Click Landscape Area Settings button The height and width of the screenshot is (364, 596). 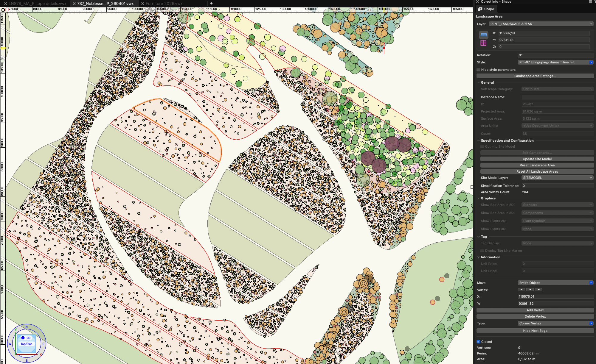pos(535,76)
